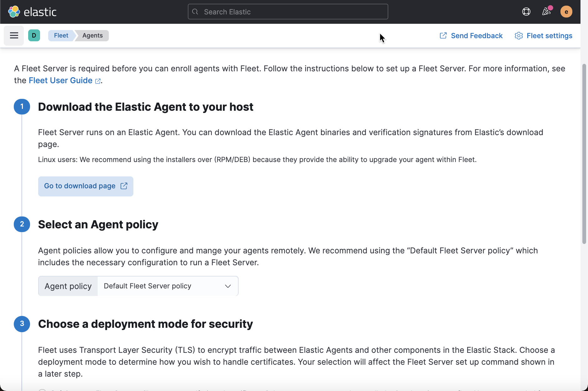
Task: Click the Fleet settings gear icon
Action: 519,35
